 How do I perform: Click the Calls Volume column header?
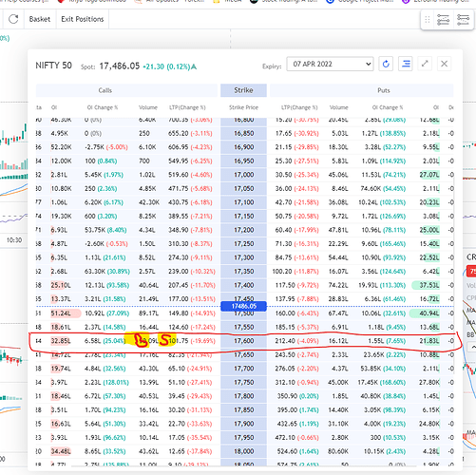148,107
